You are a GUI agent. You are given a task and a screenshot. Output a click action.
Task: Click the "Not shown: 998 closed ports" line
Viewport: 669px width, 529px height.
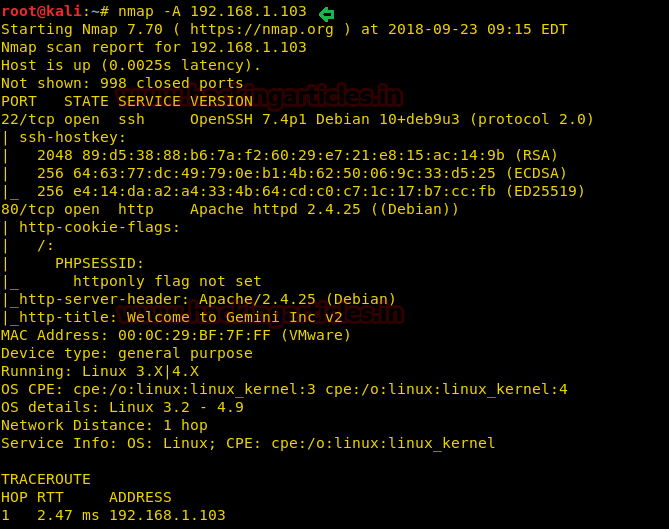pyautogui.click(x=122, y=83)
